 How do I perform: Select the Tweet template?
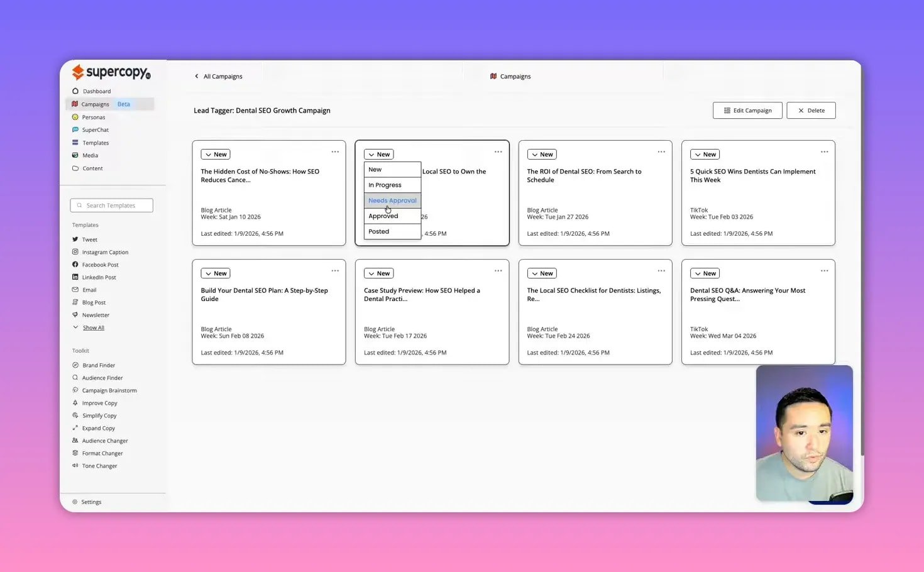click(89, 239)
